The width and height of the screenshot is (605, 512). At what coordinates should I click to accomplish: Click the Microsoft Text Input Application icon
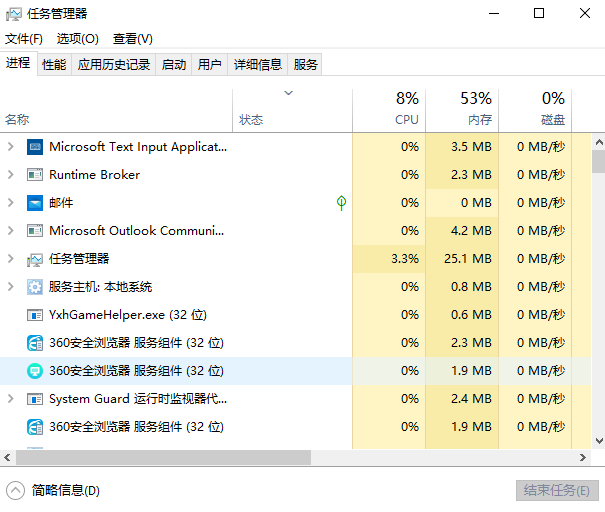coord(35,147)
